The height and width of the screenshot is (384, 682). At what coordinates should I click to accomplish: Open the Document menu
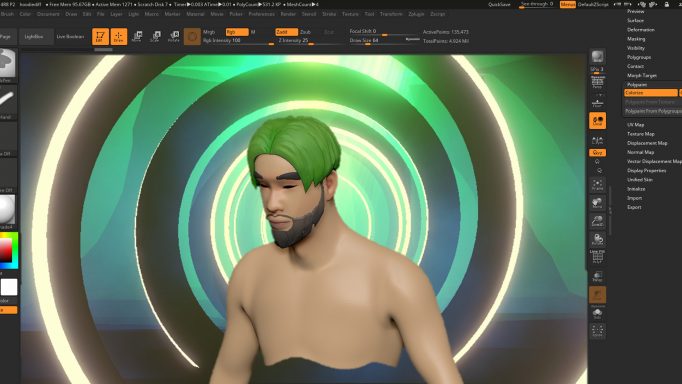(48, 14)
